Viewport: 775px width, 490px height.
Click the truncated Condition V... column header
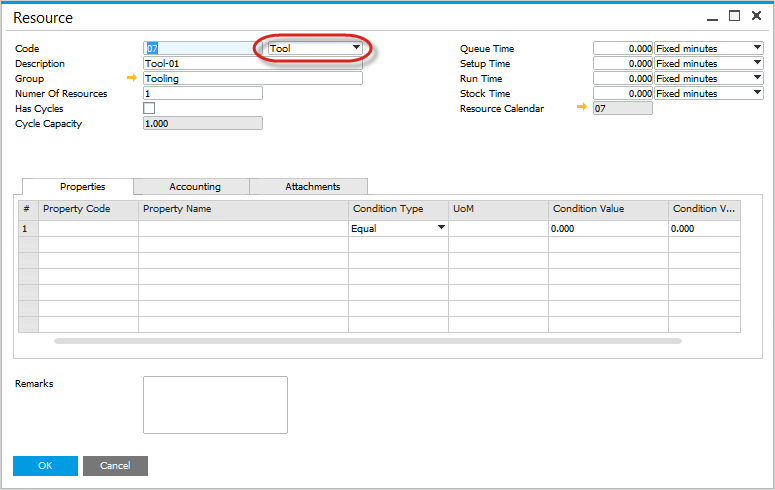coord(704,209)
